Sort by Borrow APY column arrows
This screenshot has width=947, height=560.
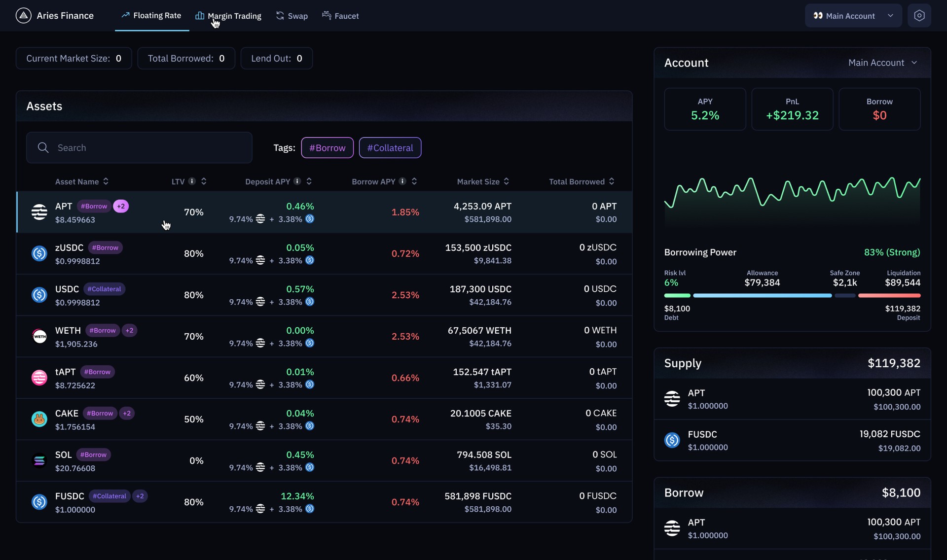(414, 181)
